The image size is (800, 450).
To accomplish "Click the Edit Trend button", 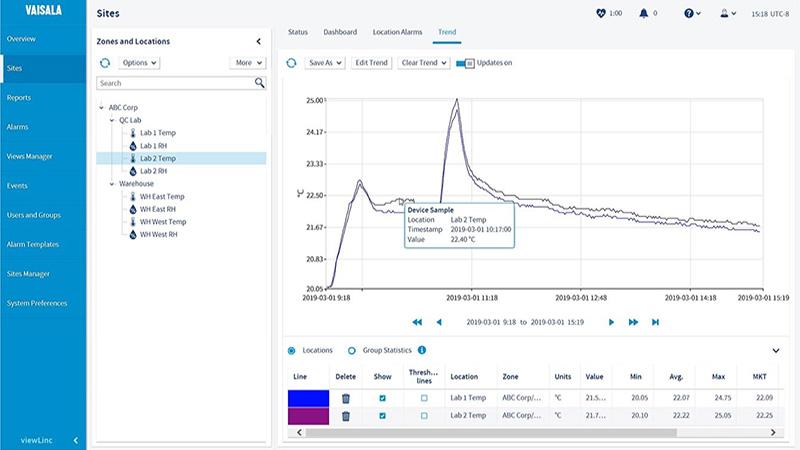I will click(371, 62).
